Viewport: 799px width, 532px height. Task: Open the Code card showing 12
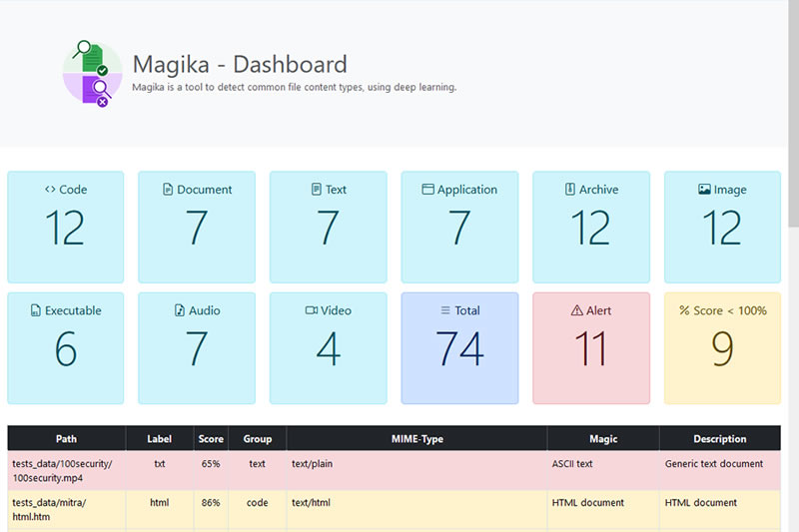66,227
